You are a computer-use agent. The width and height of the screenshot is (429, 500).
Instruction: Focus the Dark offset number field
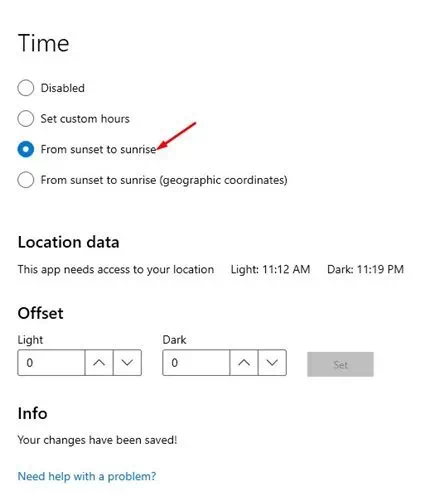click(196, 363)
